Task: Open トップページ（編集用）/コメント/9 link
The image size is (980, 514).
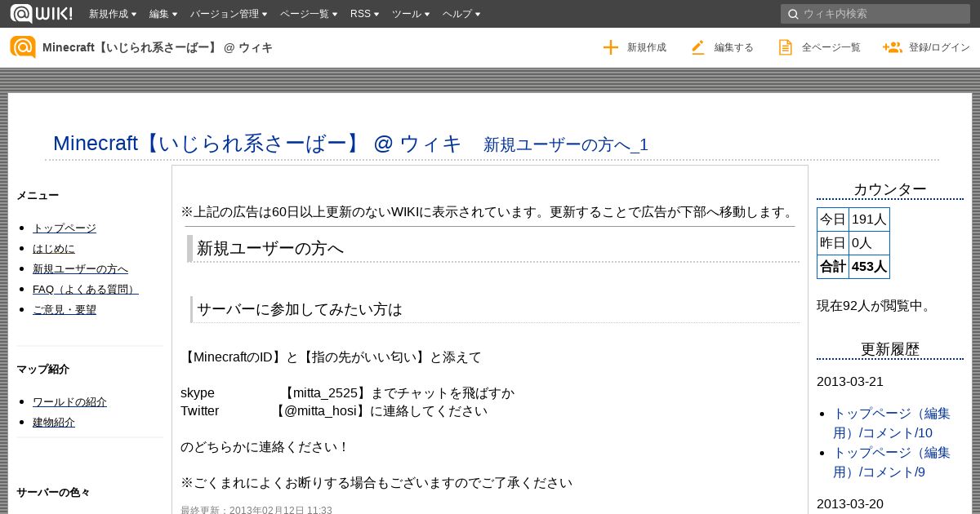Action: (x=892, y=462)
